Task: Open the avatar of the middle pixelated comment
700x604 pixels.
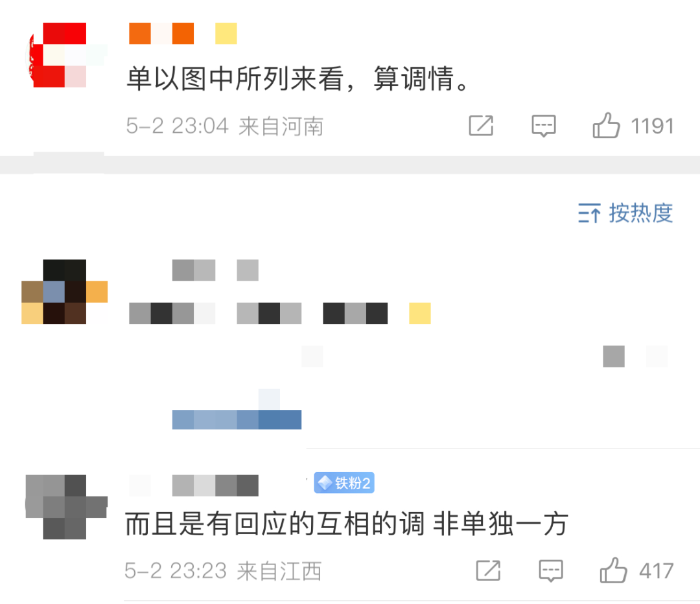Action: pyautogui.click(x=65, y=292)
